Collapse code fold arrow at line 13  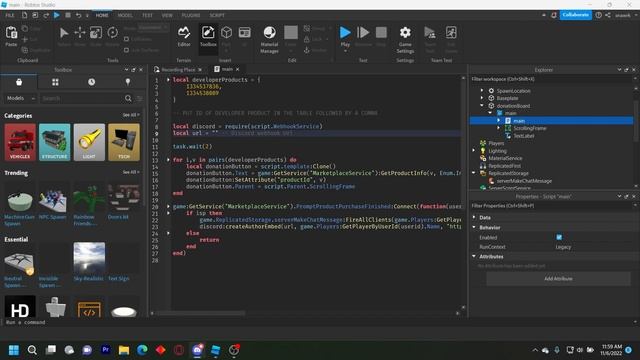click(x=168, y=160)
